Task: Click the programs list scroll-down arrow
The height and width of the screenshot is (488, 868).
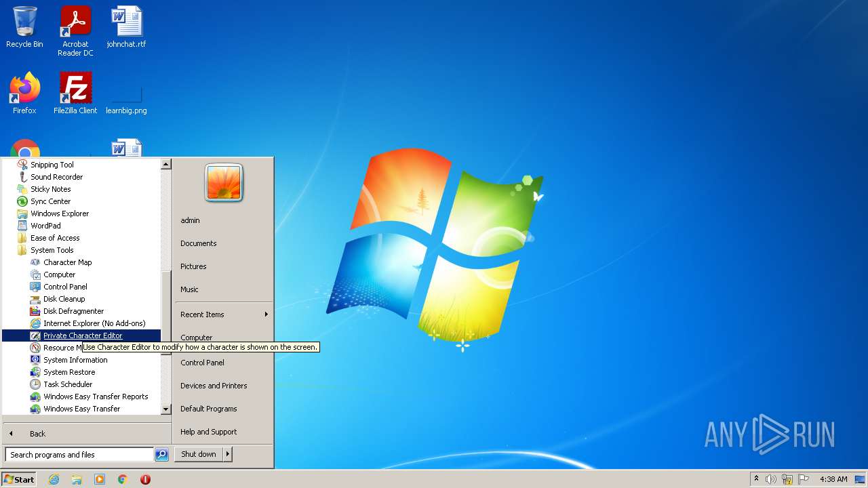Action: (166, 409)
